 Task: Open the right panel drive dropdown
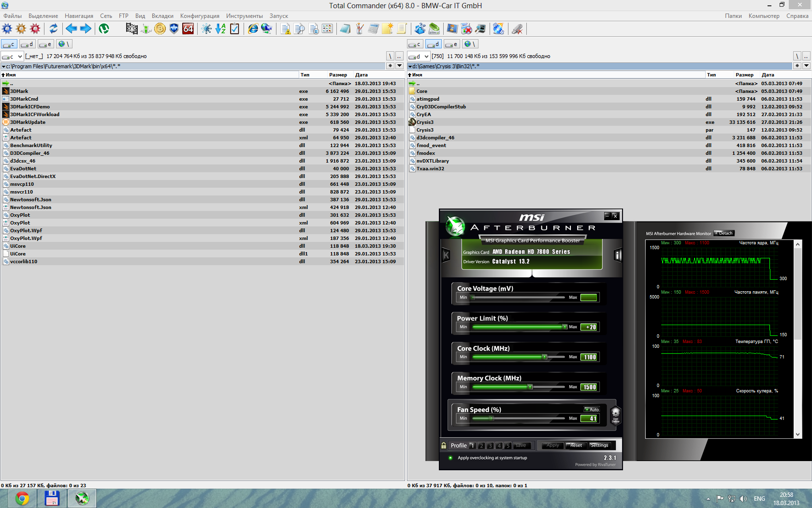[419, 57]
